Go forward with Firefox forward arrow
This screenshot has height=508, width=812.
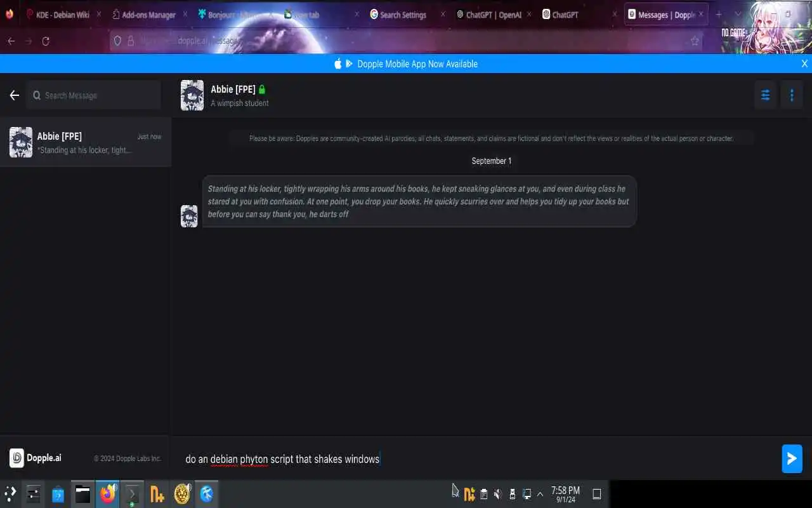pos(29,41)
